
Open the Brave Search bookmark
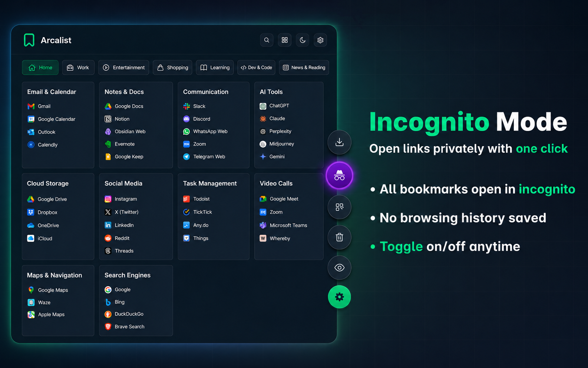125,327
